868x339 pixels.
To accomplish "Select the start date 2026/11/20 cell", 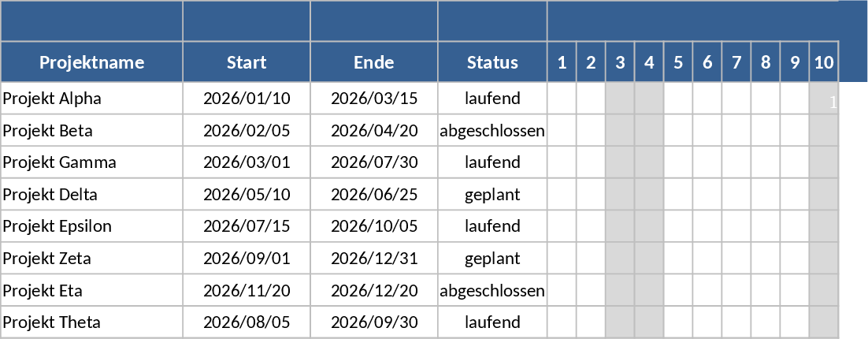I will click(247, 290).
